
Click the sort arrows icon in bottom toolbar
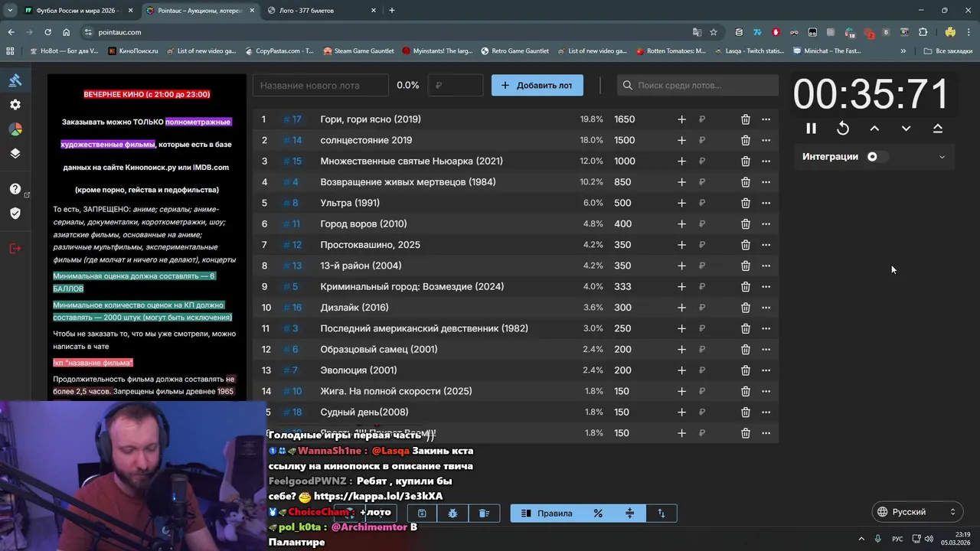tap(661, 514)
